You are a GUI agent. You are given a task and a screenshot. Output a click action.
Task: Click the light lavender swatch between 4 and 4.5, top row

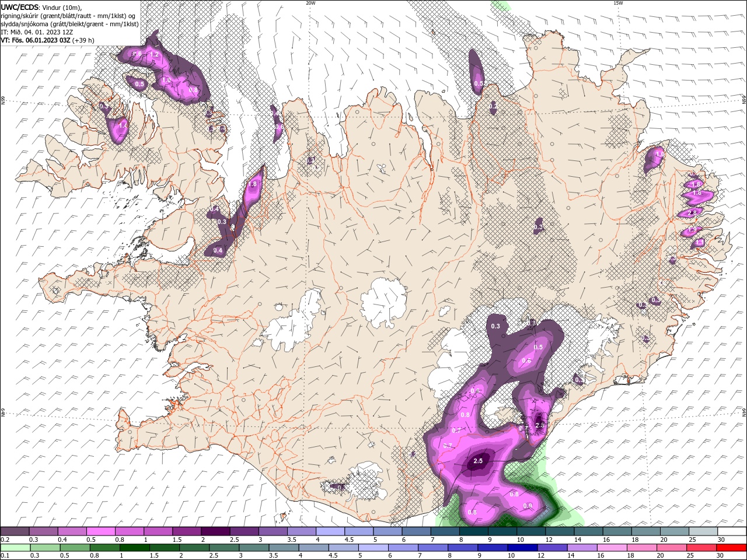click(x=330, y=531)
